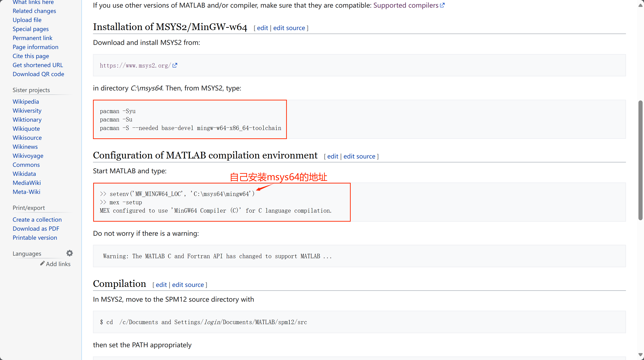Open Cite this page link
This screenshot has height=360, width=644.
[31, 56]
